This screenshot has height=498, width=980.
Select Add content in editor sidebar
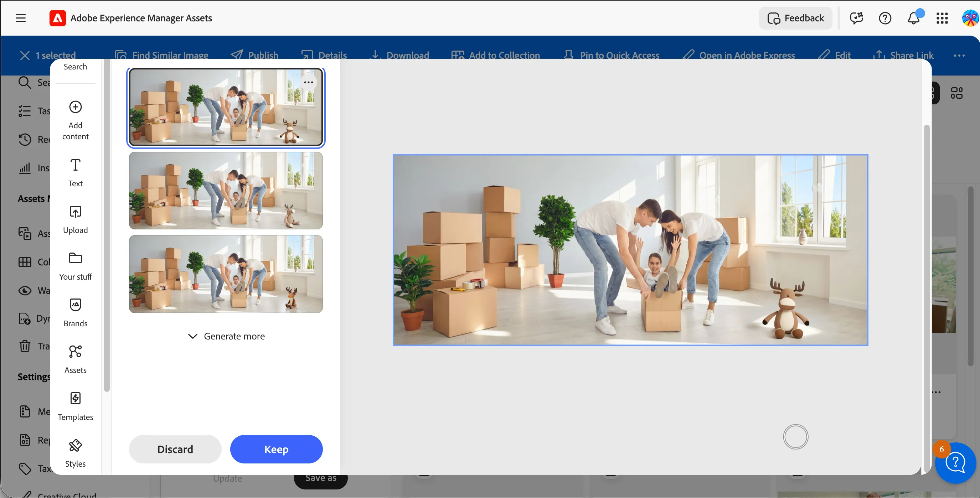pyautogui.click(x=75, y=120)
